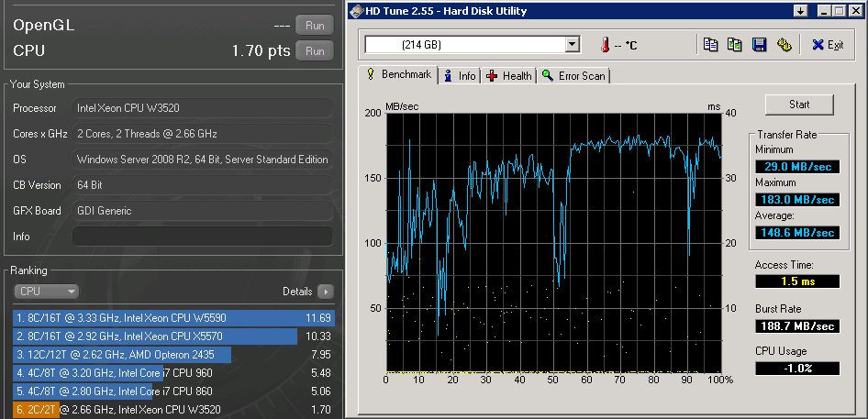The width and height of the screenshot is (868, 419).
Task: Click the Access Time value 1.5 ms
Action: click(x=797, y=281)
